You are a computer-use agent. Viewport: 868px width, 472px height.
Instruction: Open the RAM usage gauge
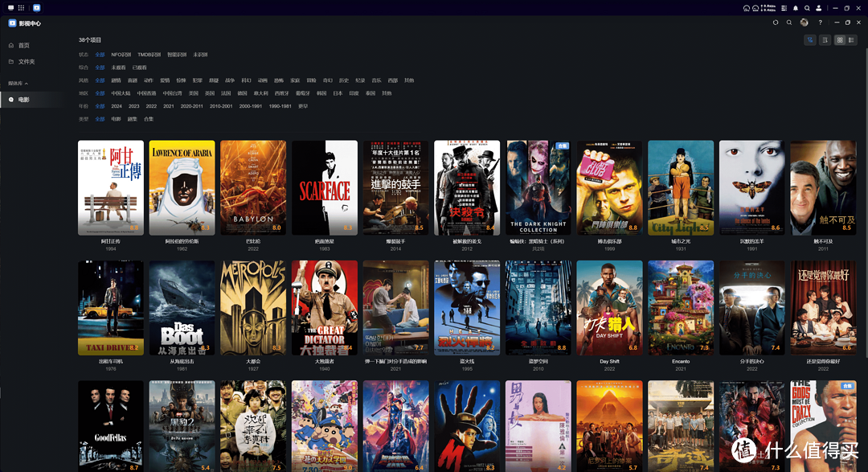click(755, 8)
